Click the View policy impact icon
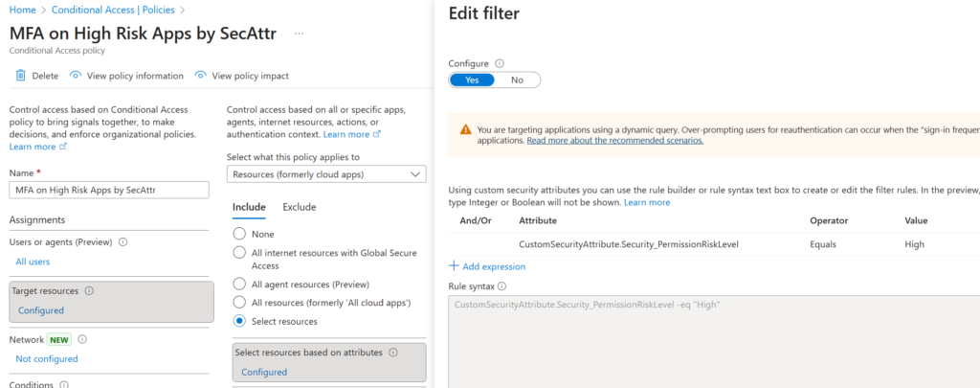 (200, 76)
